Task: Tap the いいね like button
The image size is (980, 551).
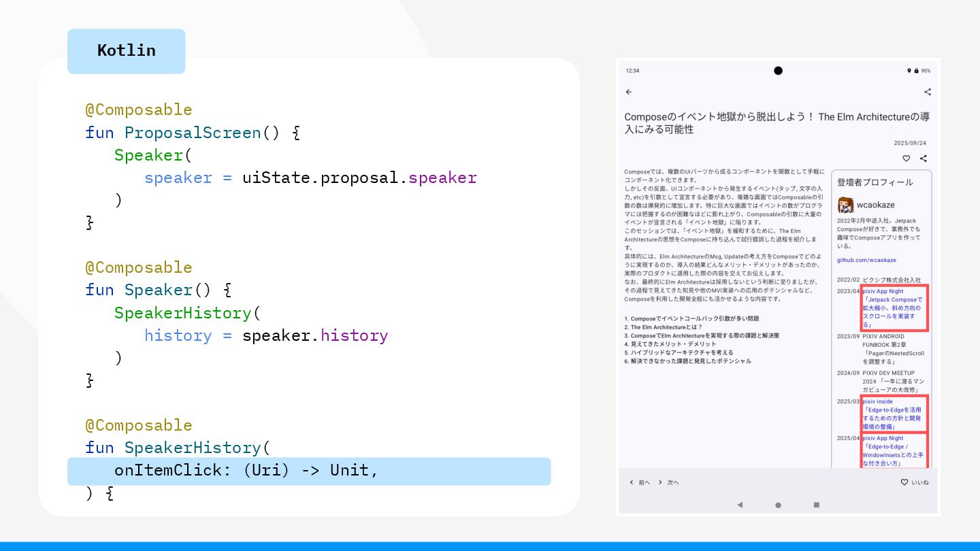Action: point(915,482)
